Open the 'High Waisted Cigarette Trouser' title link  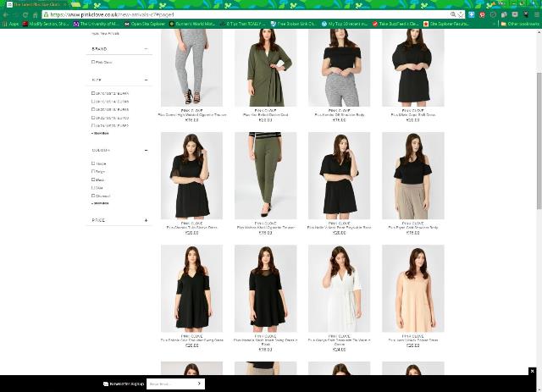(x=192, y=115)
